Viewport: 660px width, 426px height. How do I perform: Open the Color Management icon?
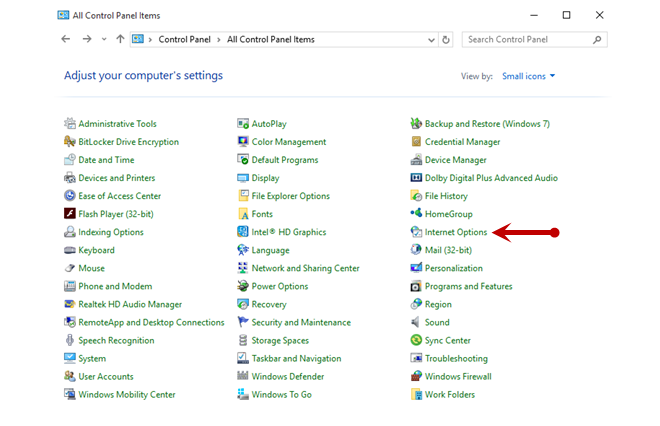[243, 141]
